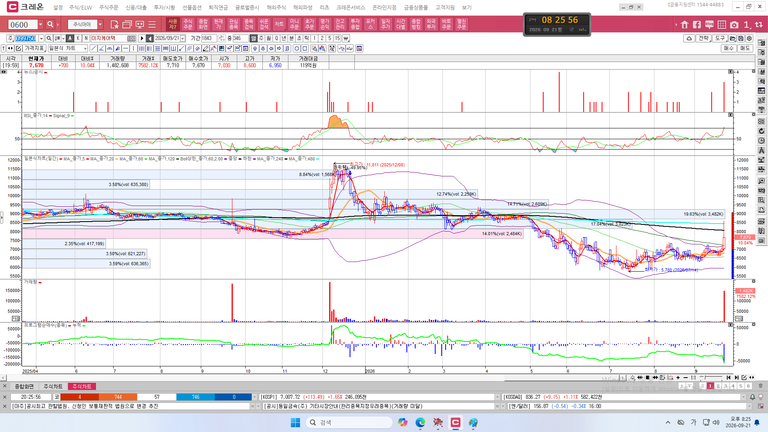Select the 15-minute interval button
The width and height of the screenshot is (768, 432).
pyautogui.click(x=337, y=38)
